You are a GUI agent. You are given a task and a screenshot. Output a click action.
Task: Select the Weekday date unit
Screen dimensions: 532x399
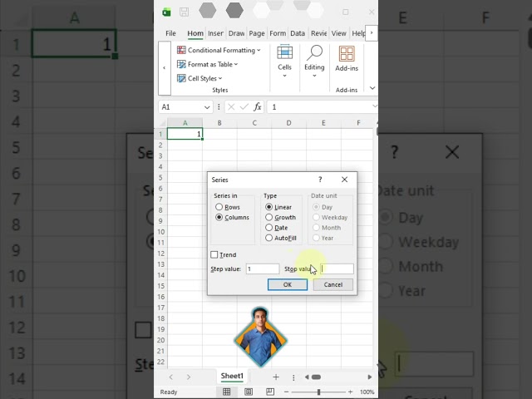pyautogui.click(x=316, y=218)
